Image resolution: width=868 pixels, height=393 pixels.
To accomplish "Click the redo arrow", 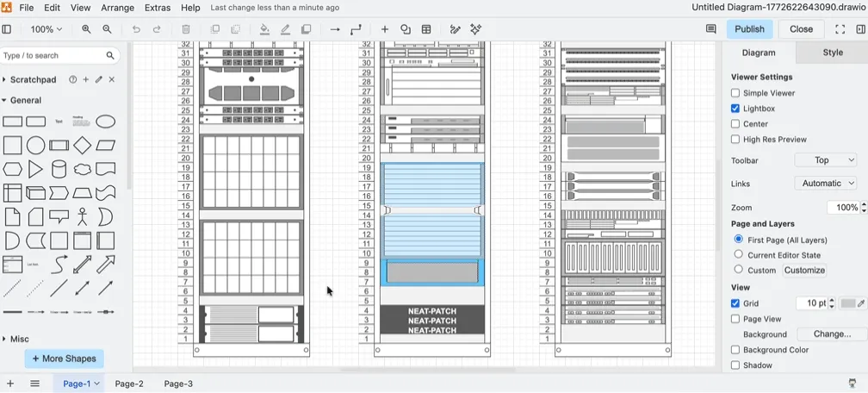I will pos(157,29).
